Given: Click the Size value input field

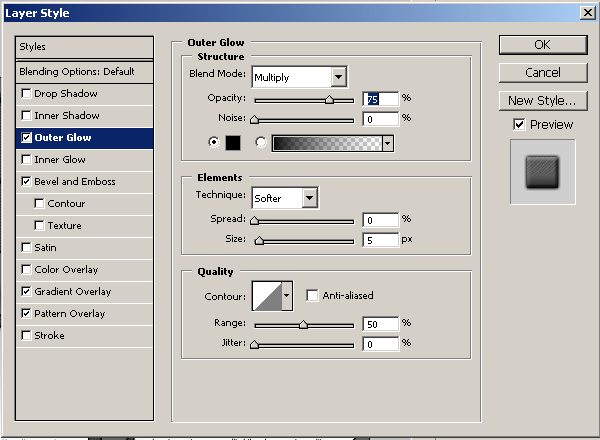Looking at the screenshot, I should (x=380, y=240).
